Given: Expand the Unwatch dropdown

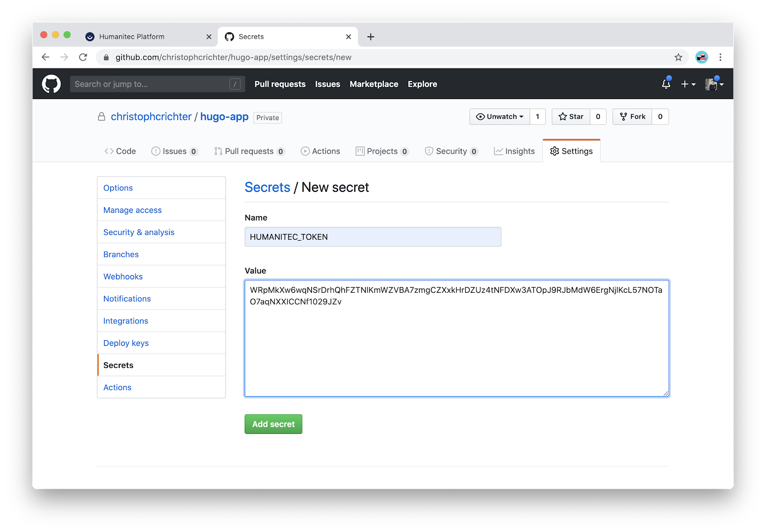Looking at the screenshot, I should (x=500, y=117).
